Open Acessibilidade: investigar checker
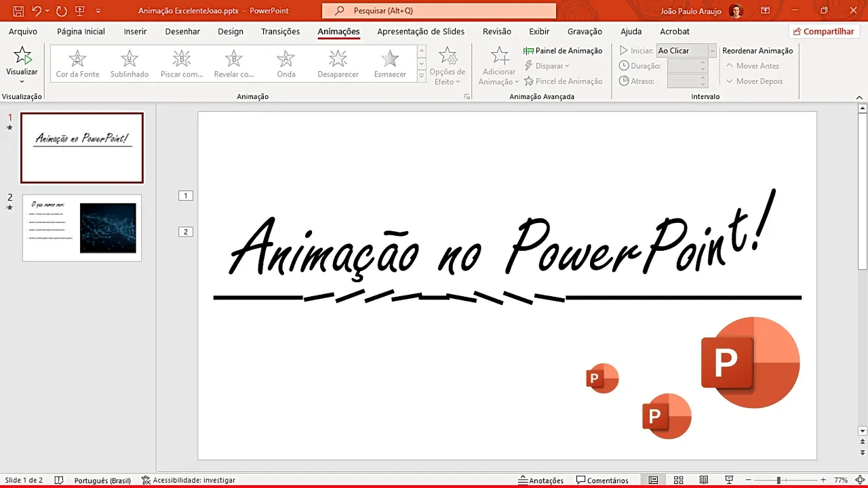The width and height of the screenshot is (868, 488). (189, 480)
